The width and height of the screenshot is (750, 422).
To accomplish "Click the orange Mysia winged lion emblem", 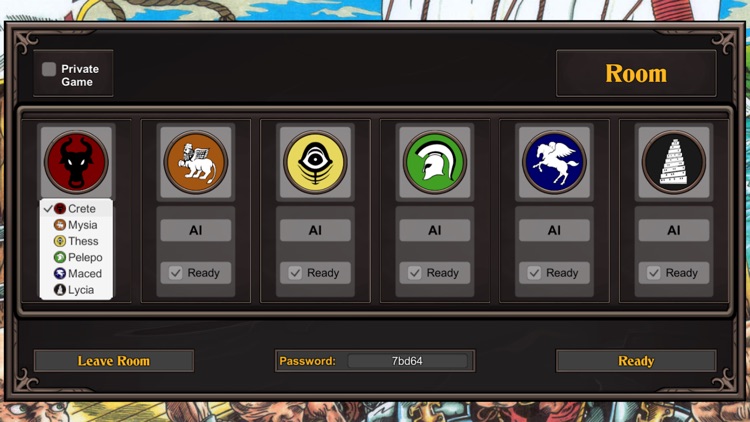I will [196, 162].
